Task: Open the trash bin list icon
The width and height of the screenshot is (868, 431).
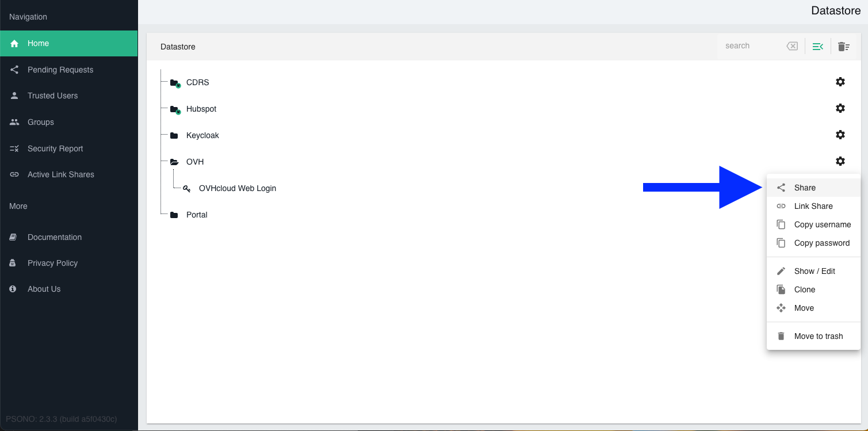Action: pos(843,47)
